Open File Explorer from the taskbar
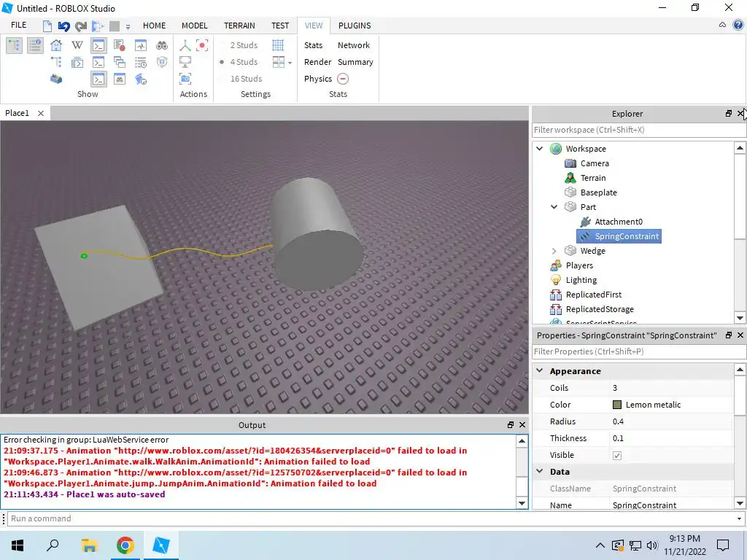Screen dimensions: 747x560 click(x=89, y=545)
